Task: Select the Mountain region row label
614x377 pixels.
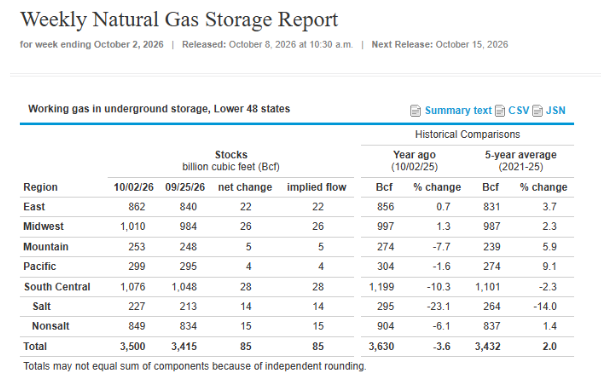Action: coord(46,247)
